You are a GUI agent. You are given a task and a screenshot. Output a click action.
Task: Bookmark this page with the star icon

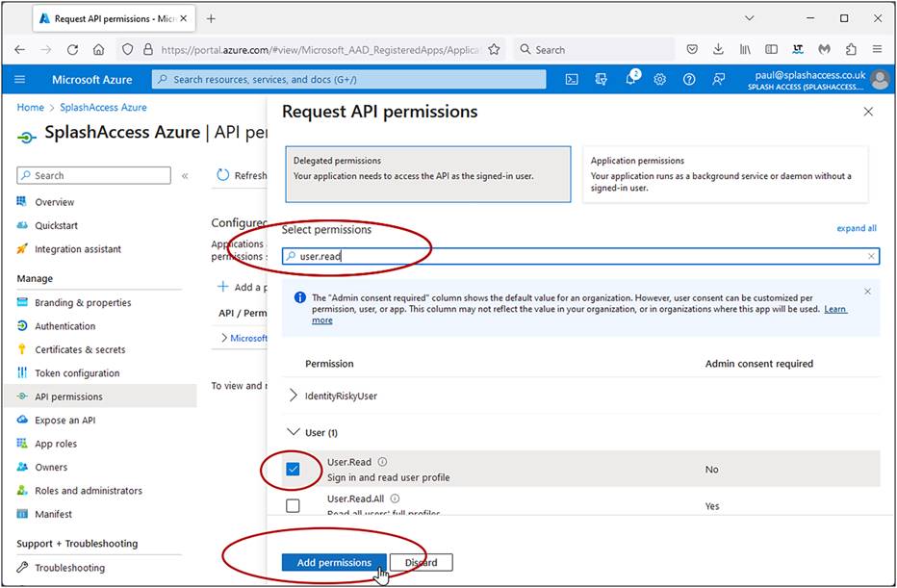coord(494,50)
